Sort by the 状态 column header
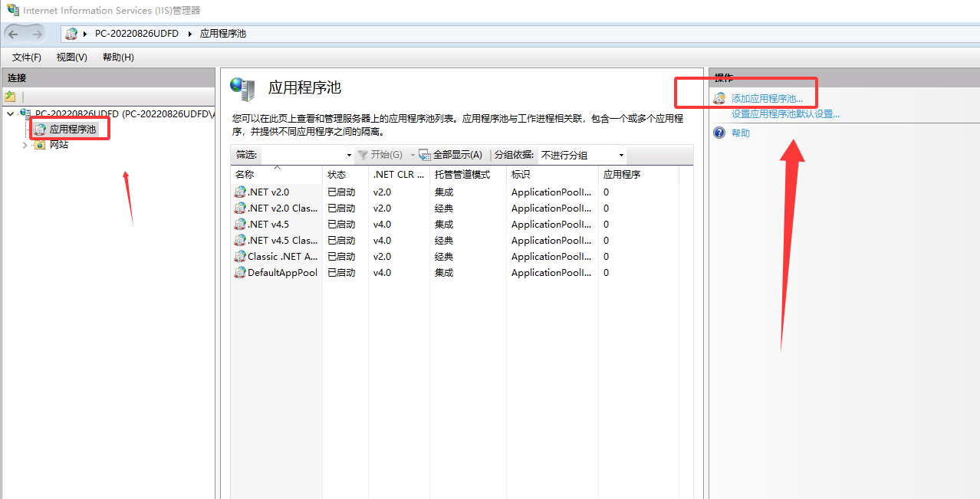980x499 pixels. pos(345,175)
